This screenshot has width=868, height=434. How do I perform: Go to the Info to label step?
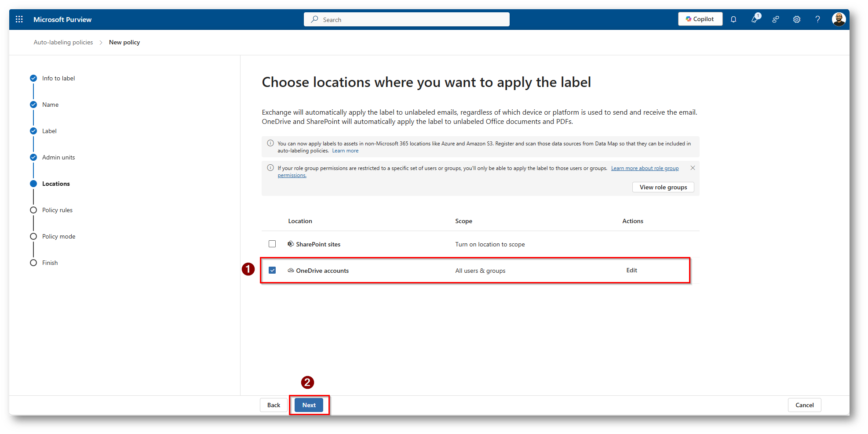coord(58,78)
